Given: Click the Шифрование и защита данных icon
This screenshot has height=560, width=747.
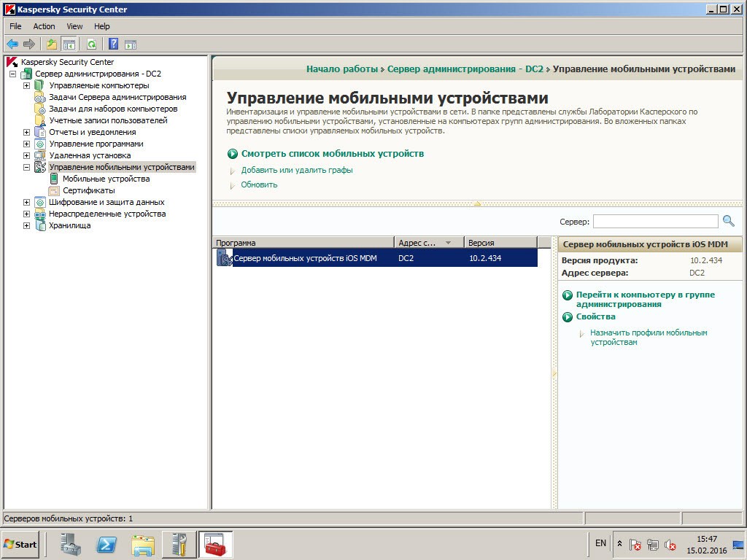Looking at the screenshot, I should [40, 203].
